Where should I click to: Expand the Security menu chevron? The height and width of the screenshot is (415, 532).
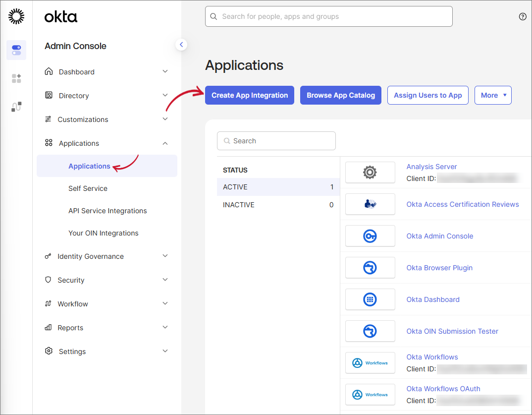click(165, 280)
